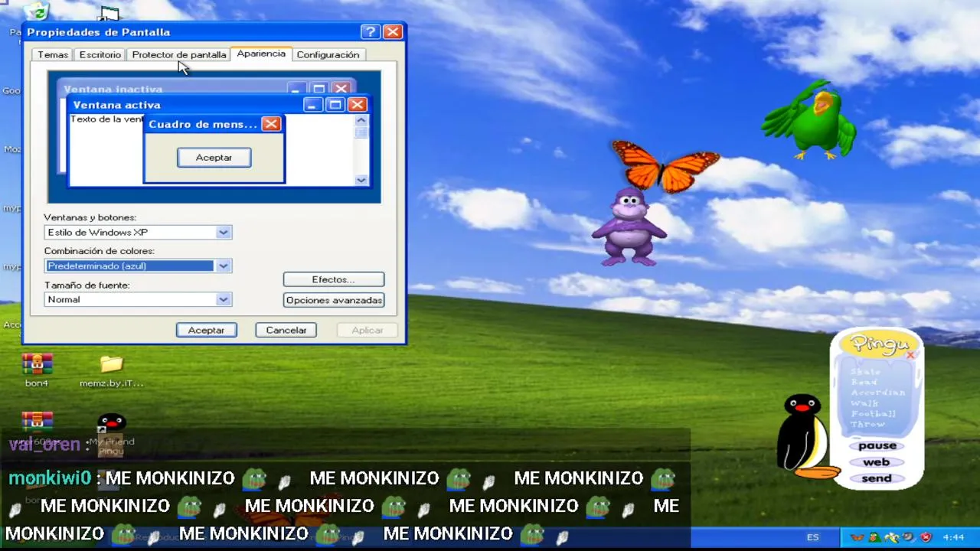Click the Ventana inactiva preview title bar
The width and height of the screenshot is (980, 551).
207,89
